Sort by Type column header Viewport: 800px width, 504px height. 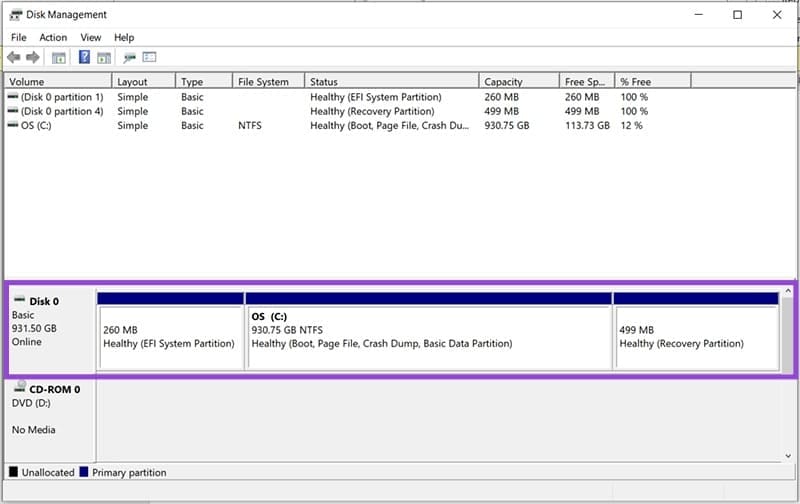204,82
